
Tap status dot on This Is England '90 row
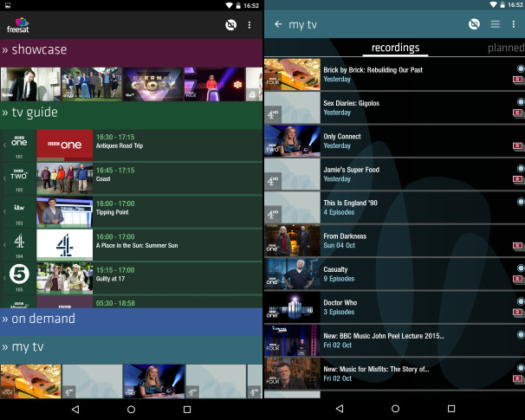(x=521, y=202)
